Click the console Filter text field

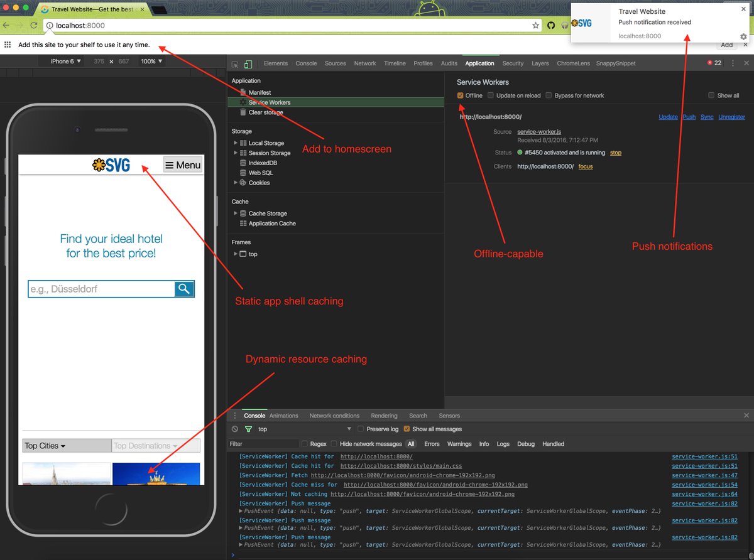263,444
